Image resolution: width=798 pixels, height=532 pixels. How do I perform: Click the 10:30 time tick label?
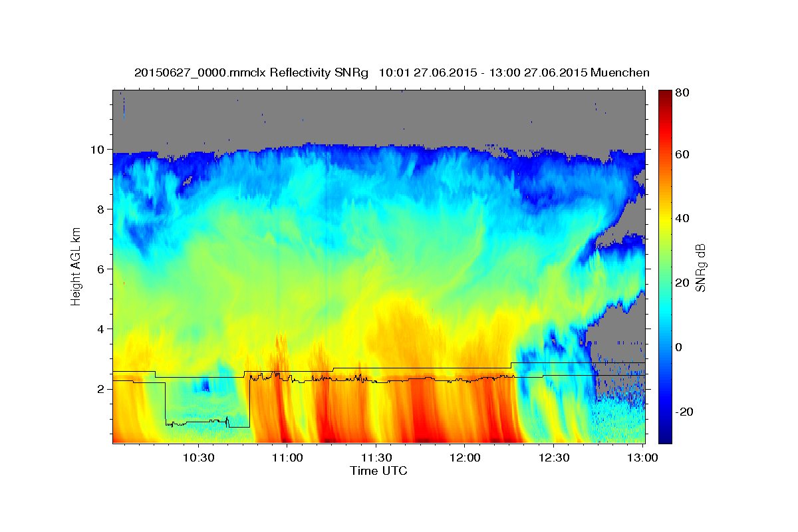[198, 458]
